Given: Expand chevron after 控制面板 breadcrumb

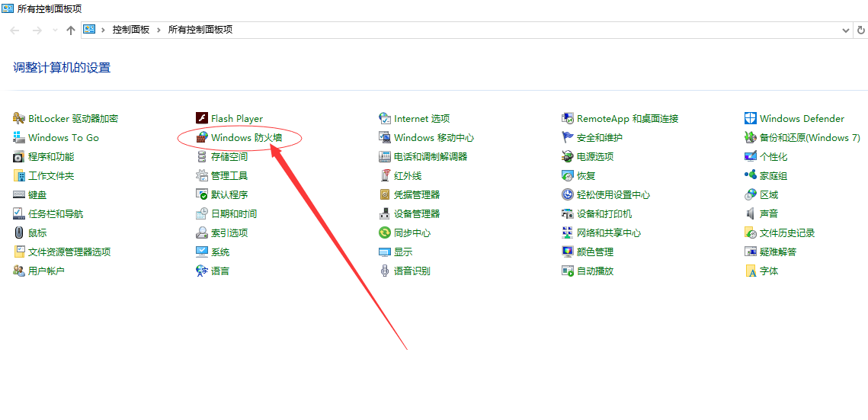Looking at the screenshot, I should coord(159,30).
